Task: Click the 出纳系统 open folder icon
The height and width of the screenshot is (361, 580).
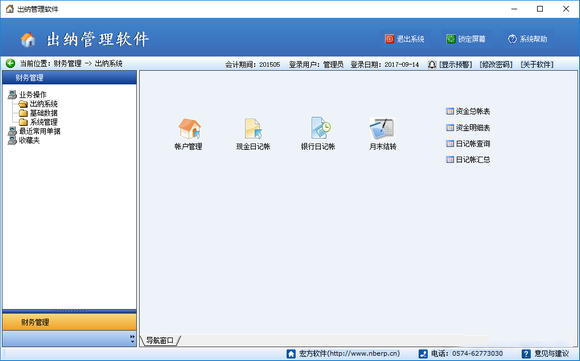Action: coord(23,104)
